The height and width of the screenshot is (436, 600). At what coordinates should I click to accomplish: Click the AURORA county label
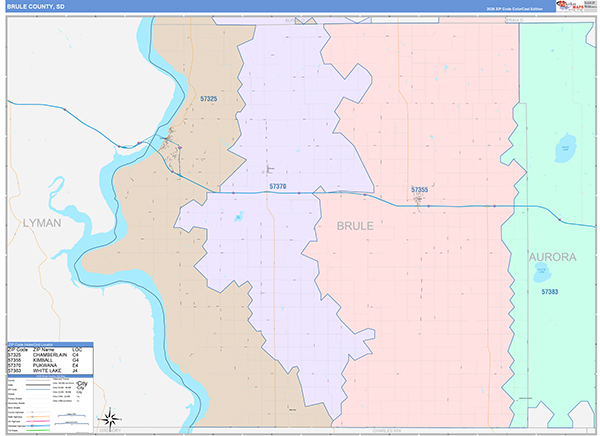point(553,257)
